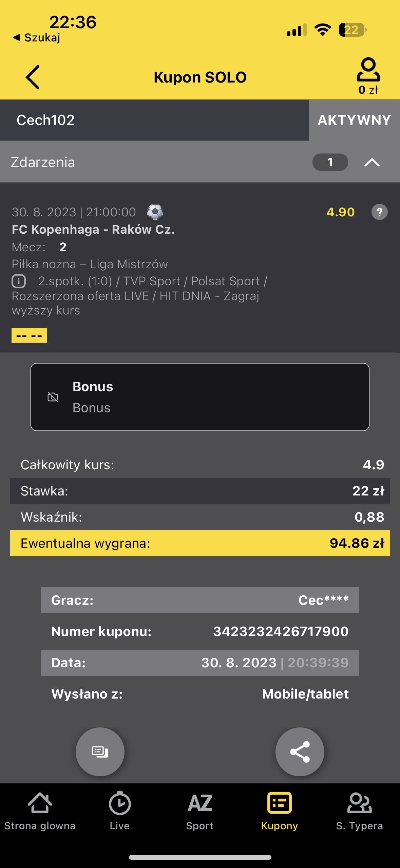Viewport: 400px width, 868px height.
Task: Tap the events count badge
Action: (330, 162)
